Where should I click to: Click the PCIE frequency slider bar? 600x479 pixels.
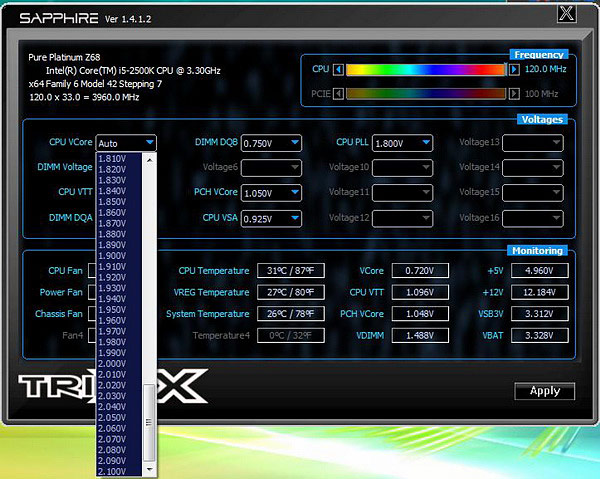[x=426, y=94]
